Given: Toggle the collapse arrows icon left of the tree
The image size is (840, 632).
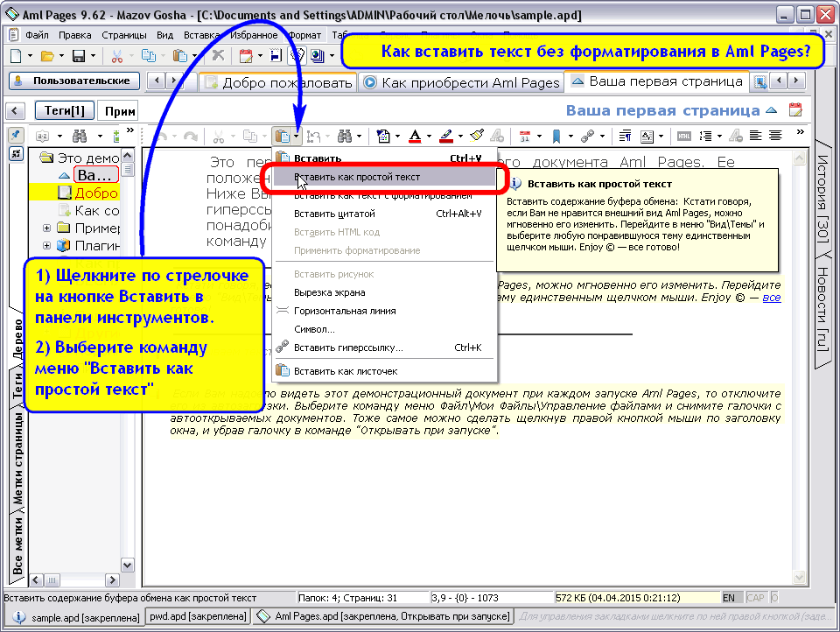Looking at the screenshot, I should click(16, 154).
